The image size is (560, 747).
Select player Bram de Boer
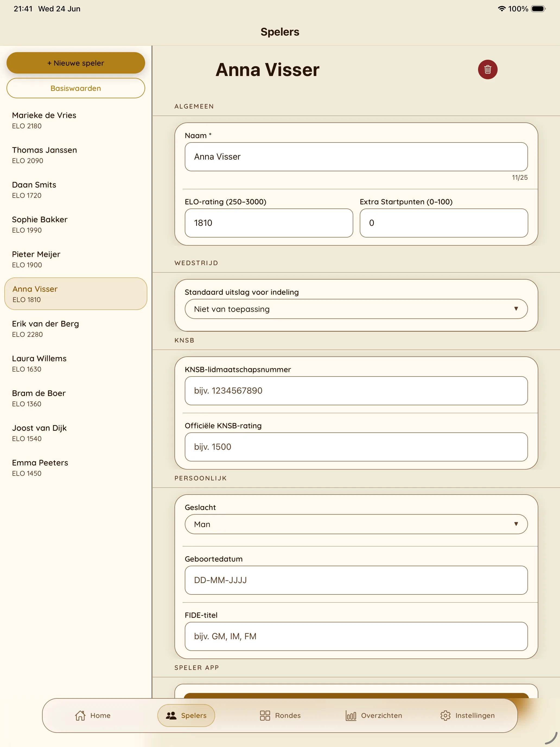coord(76,398)
